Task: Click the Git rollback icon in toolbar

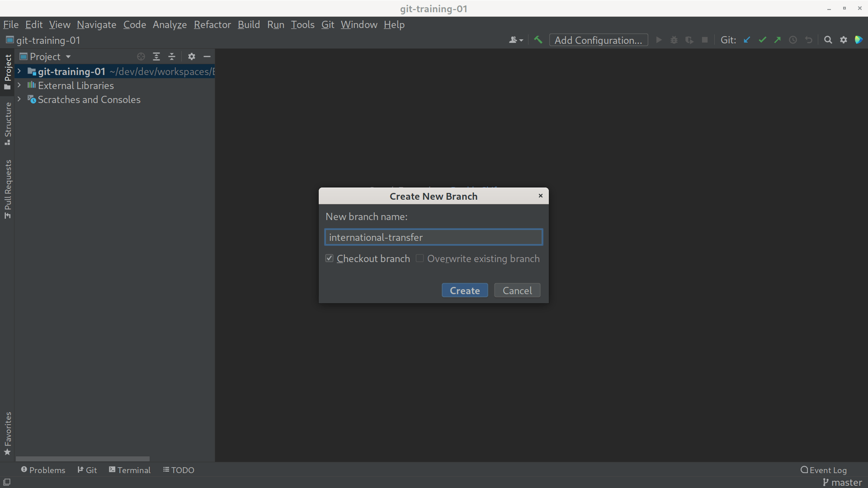Action: pos(808,40)
